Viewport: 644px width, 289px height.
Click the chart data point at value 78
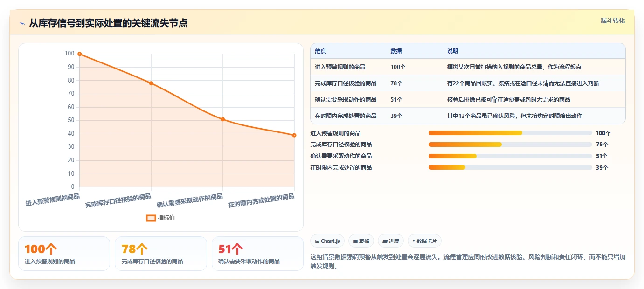(151, 83)
